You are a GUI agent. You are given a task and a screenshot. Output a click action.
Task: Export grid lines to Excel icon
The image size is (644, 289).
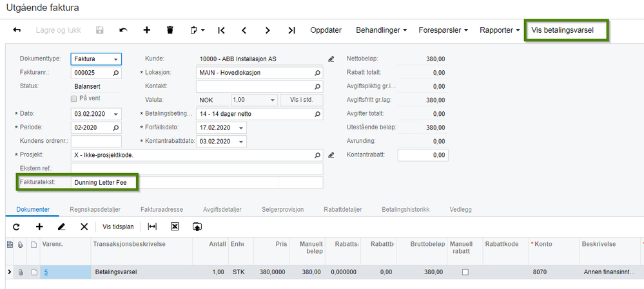point(174,227)
